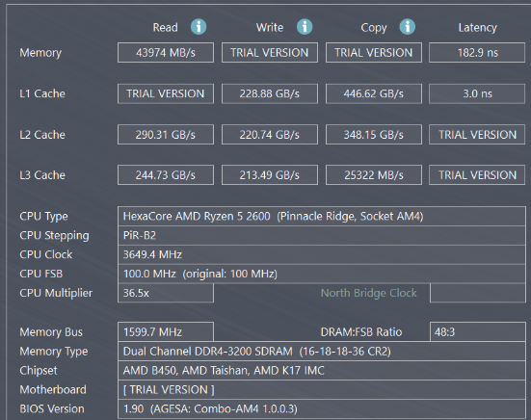Select Memory Read value 43974 MB/s
531x420 pixels.
pos(166,52)
